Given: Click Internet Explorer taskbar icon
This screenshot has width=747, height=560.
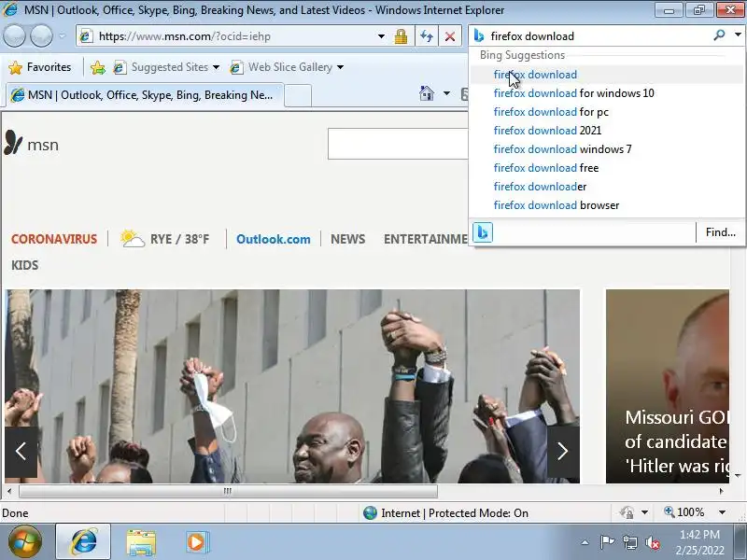Looking at the screenshot, I should [x=83, y=542].
